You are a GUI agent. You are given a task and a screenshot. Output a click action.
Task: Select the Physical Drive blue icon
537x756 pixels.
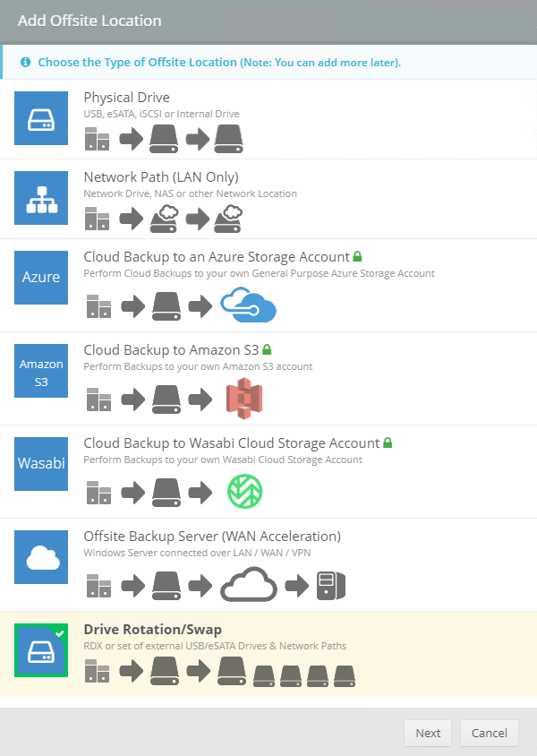click(41, 118)
